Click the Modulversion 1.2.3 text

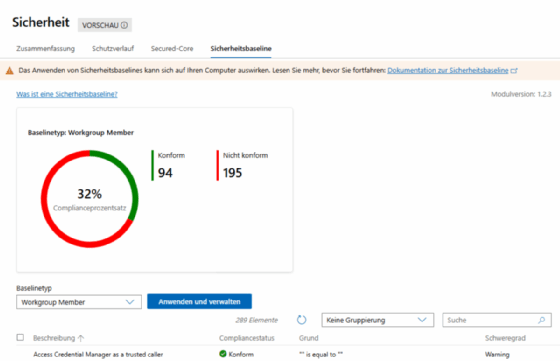click(x=521, y=94)
